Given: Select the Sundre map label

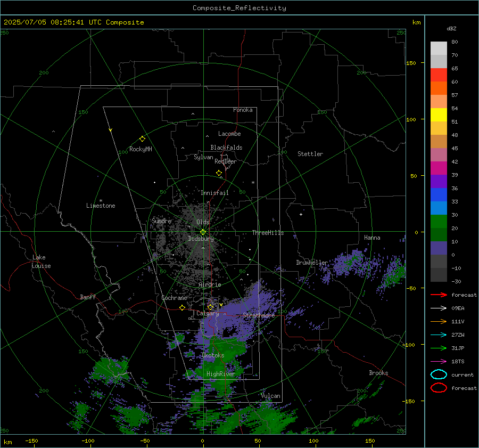Looking at the screenshot, I should click(x=162, y=221).
